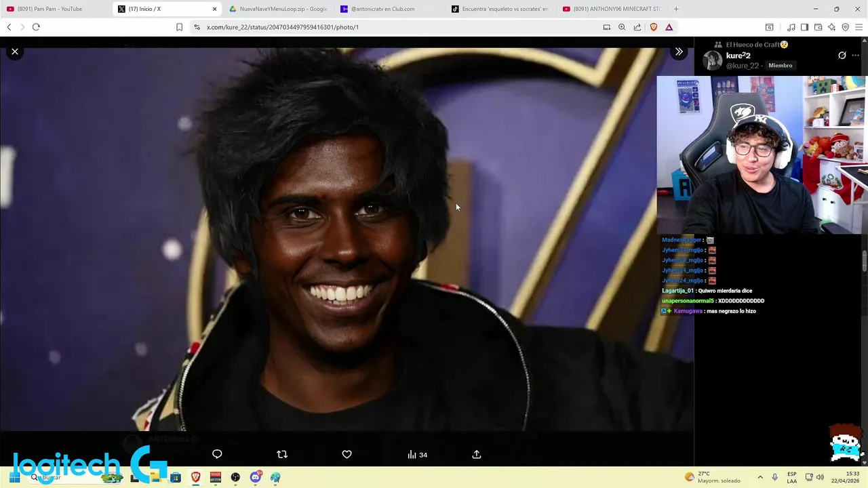Open Brave browser from the taskbar
The image size is (868, 488).
click(196, 477)
